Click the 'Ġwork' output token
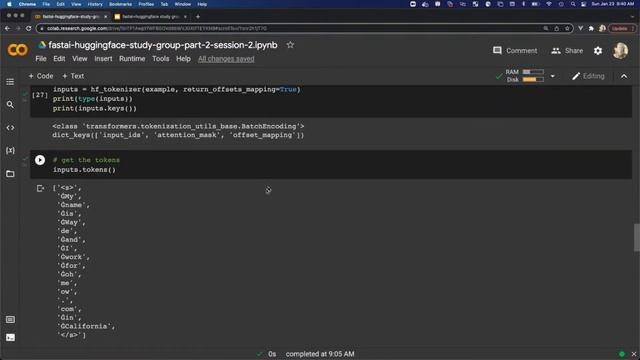The width and height of the screenshot is (640, 360). point(73,257)
